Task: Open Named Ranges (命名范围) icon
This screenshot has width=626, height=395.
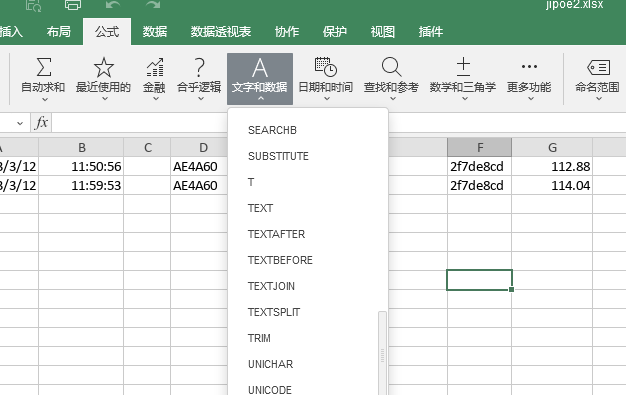Action: click(598, 67)
